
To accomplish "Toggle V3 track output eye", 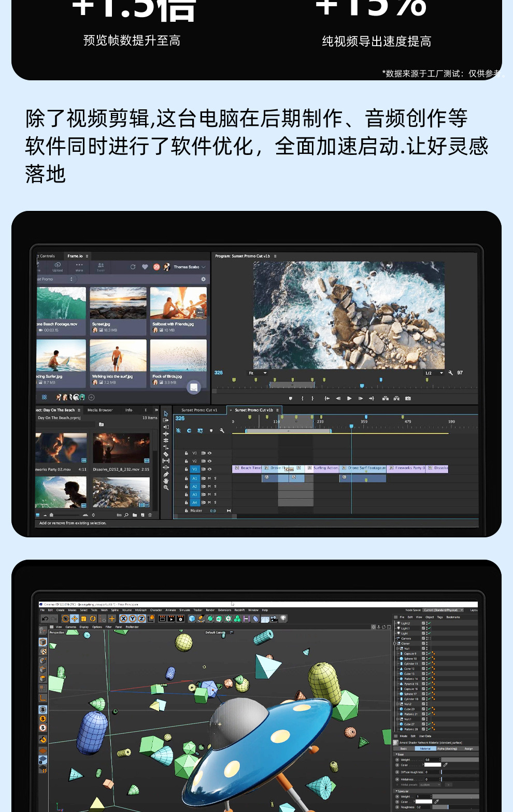I will tap(209, 453).
